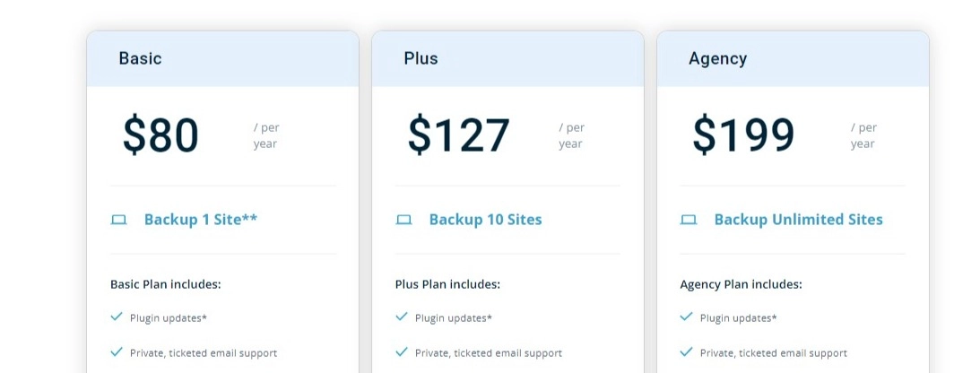
Task: Click laptop icon beside Backup 1 Site
Action: (118, 220)
